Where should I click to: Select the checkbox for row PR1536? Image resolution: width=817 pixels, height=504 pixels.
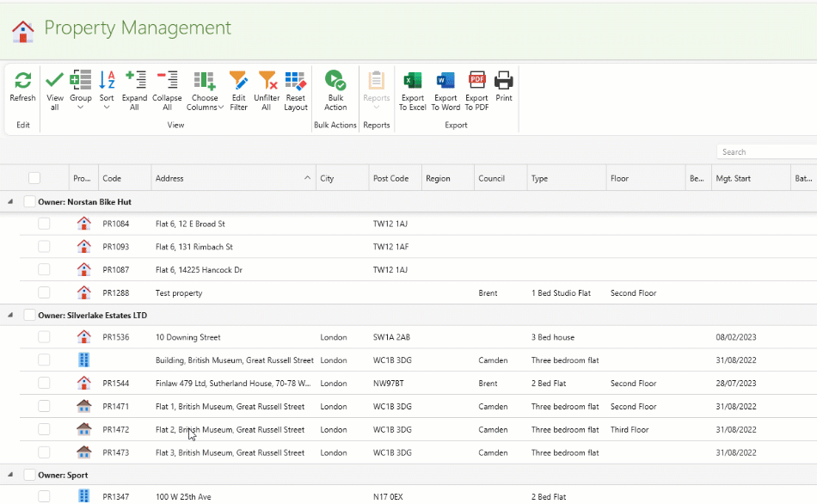point(44,337)
